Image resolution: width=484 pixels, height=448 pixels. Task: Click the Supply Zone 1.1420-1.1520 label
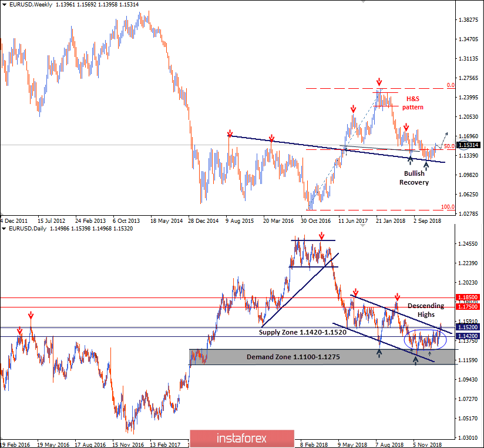[x=301, y=332]
